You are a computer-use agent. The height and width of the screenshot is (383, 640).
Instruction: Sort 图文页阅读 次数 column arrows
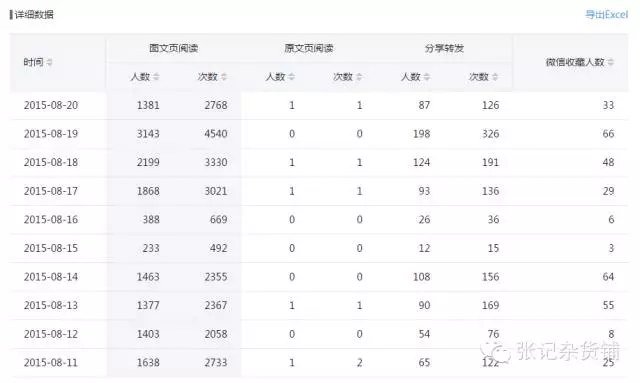click(224, 77)
